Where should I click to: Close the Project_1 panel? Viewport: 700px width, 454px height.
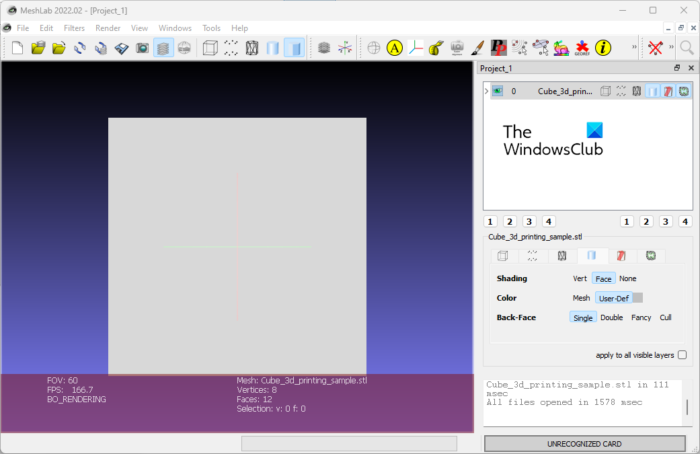[691, 68]
